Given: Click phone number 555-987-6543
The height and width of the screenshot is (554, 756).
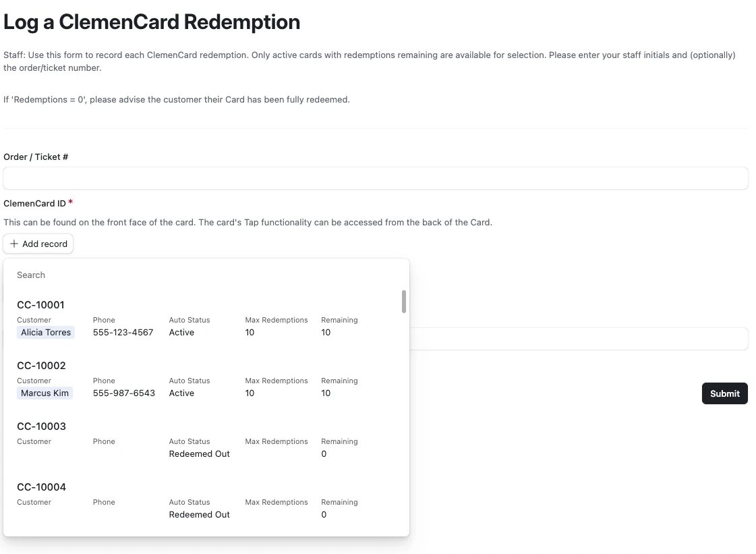Looking at the screenshot, I should coord(123,393).
